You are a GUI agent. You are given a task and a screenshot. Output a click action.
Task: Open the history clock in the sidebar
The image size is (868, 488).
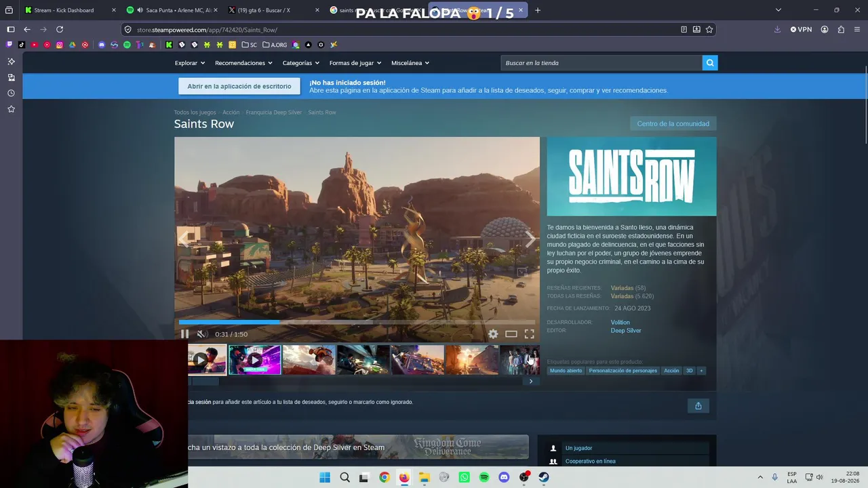point(11,94)
